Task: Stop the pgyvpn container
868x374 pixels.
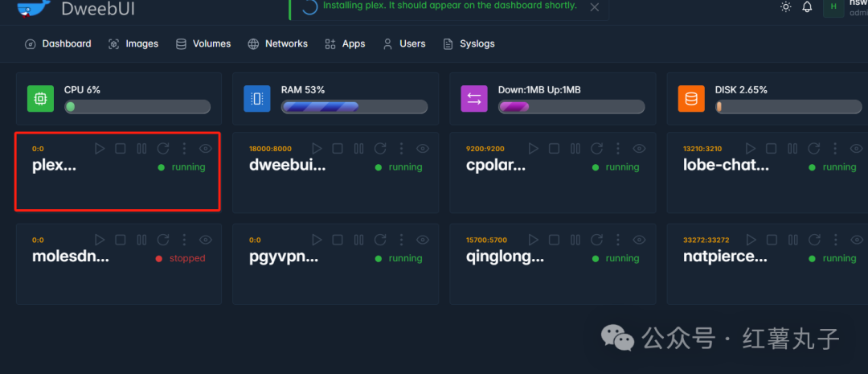Action: (337, 240)
